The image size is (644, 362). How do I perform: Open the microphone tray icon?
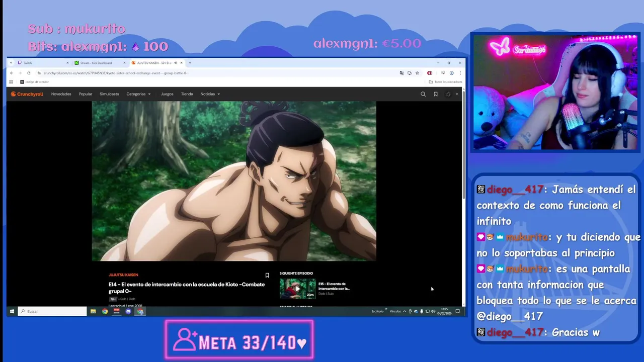(422, 311)
